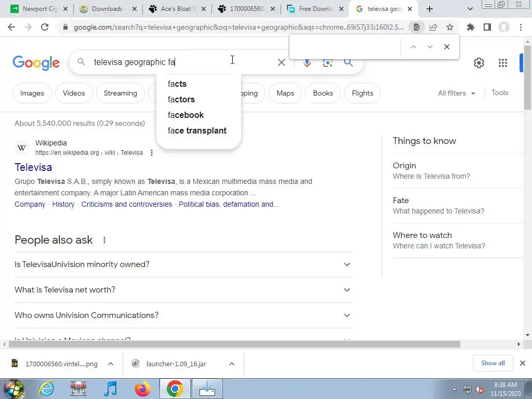Choose the 'facts' search suggestion
This screenshot has height=399, width=532.
(x=198, y=84)
